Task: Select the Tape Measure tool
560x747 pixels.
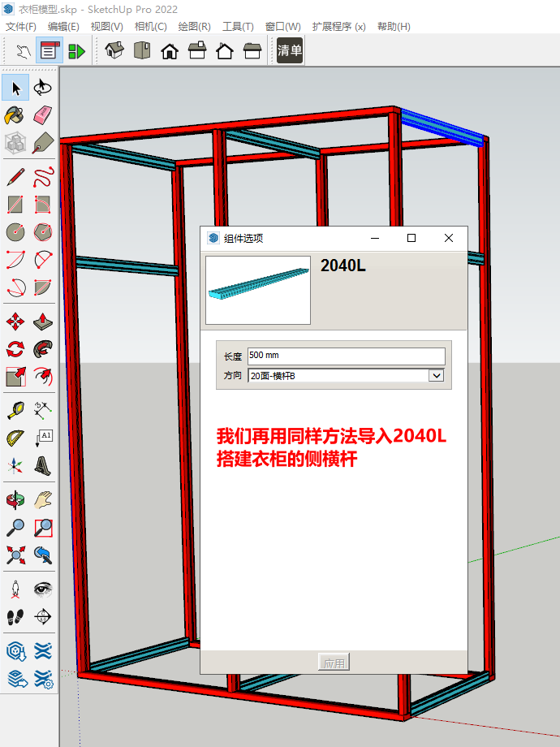Action: click(15, 410)
